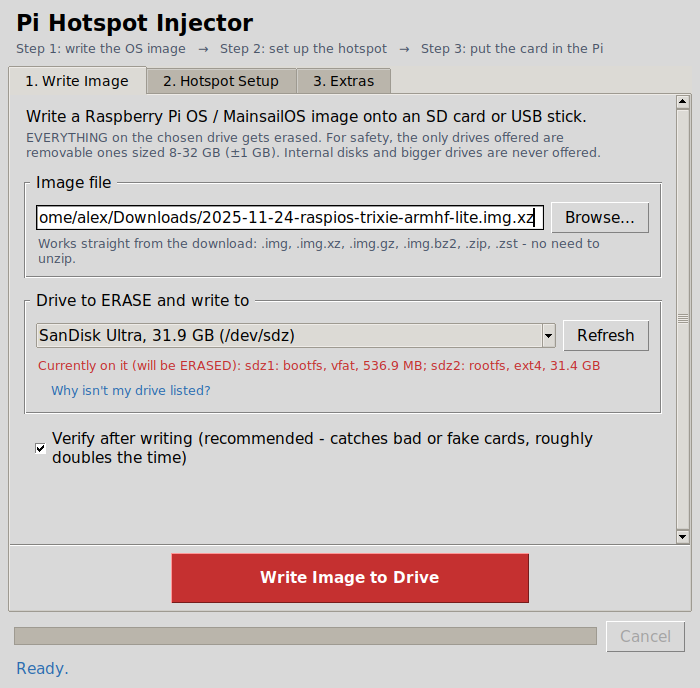The width and height of the screenshot is (700, 688).
Task: Click the write progress bar
Action: [x=305, y=636]
